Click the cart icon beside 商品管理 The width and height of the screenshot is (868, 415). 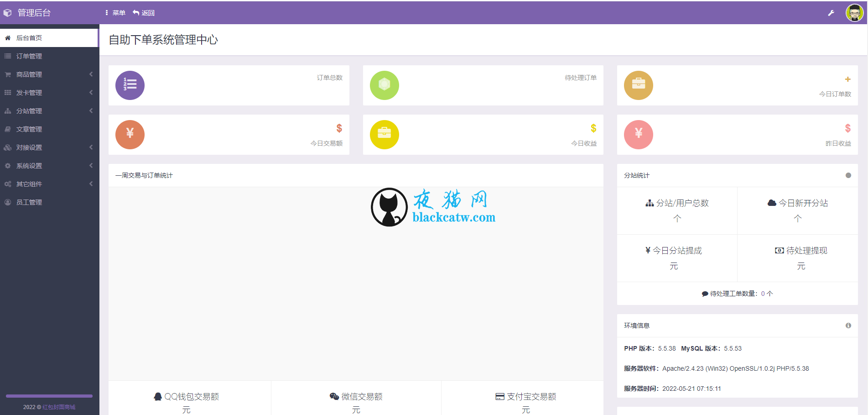pyautogui.click(x=8, y=74)
